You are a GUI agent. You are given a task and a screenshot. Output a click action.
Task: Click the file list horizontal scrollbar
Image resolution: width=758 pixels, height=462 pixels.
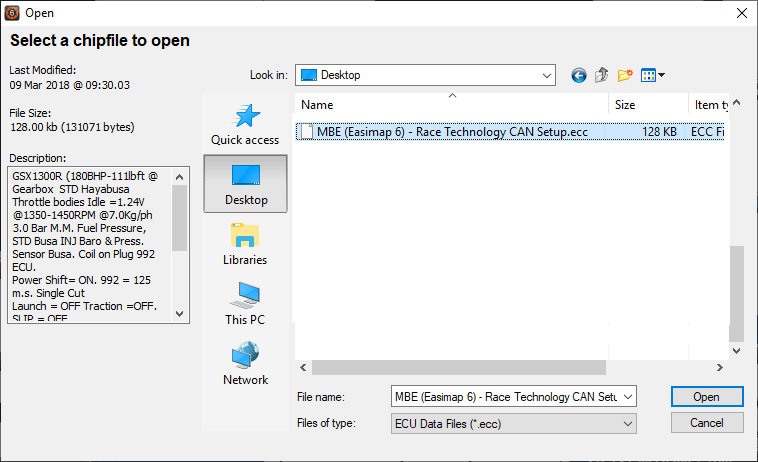tap(450, 367)
